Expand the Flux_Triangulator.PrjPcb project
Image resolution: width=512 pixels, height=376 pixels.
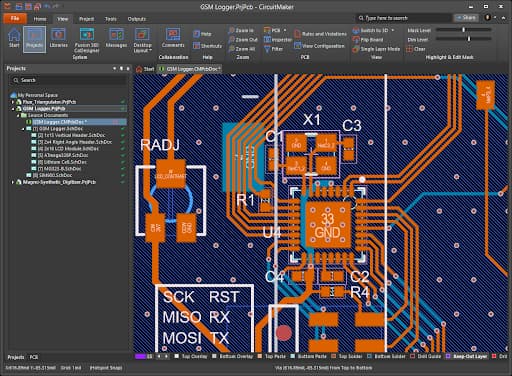tap(13, 102)
